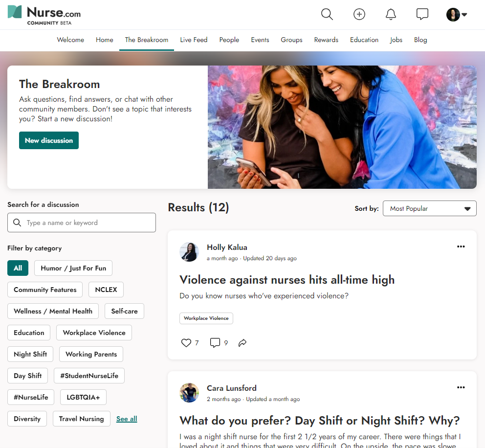This screenshot has height=448, width=485.
Task: Deselect the All category filter
Action: pos(18,268)
